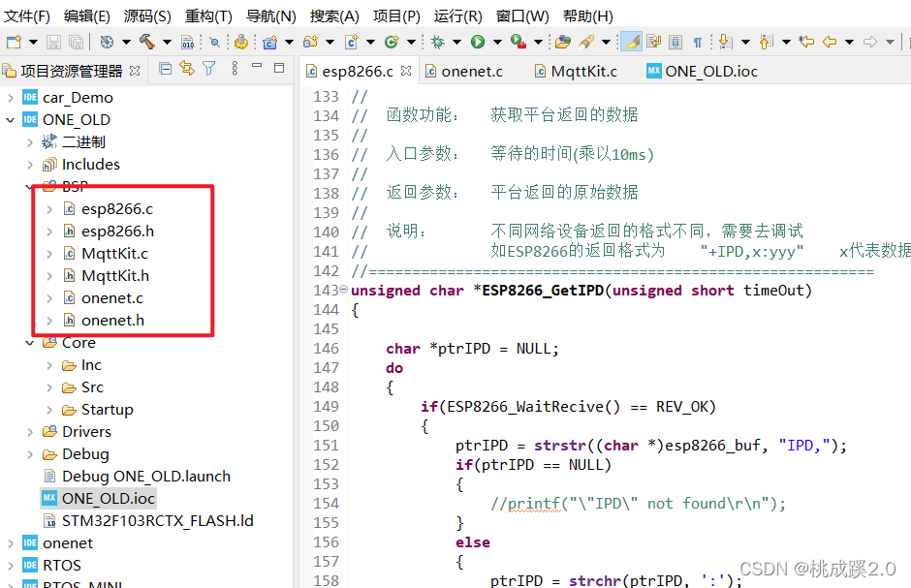Open the 文件(F) menu
This screenshot has height=588, width=911.
(x=27, y=16)
